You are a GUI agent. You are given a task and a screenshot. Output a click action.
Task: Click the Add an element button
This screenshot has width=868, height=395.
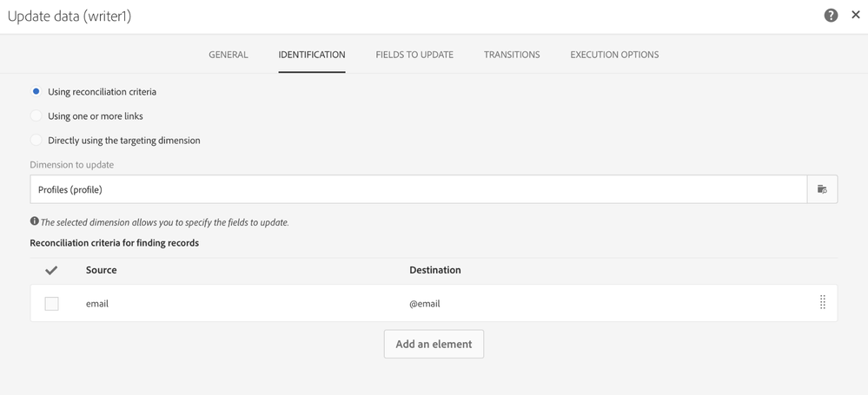point(434,344)
